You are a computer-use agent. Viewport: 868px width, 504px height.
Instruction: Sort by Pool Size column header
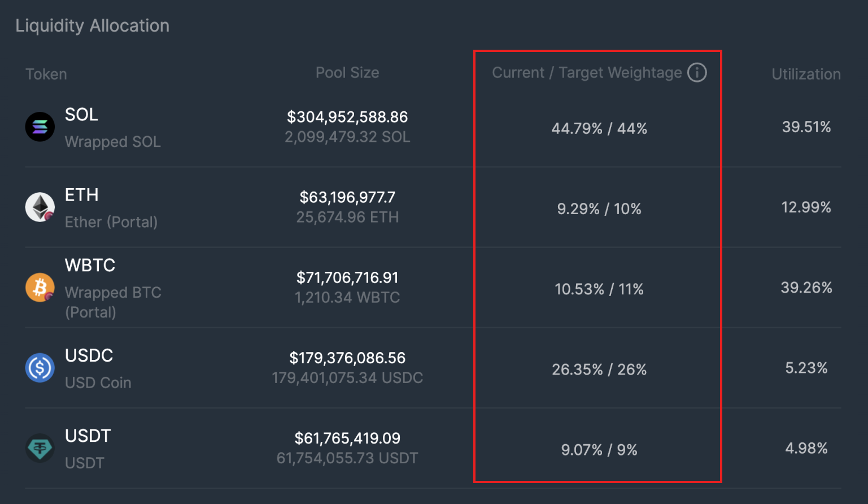click(347, 73)
